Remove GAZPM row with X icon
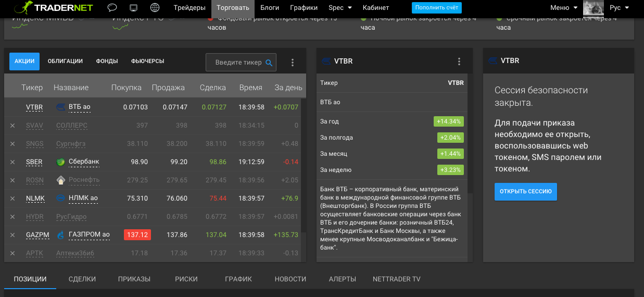Screen dimensions: 644x297 pyautogui.click(x=12, y=235)
